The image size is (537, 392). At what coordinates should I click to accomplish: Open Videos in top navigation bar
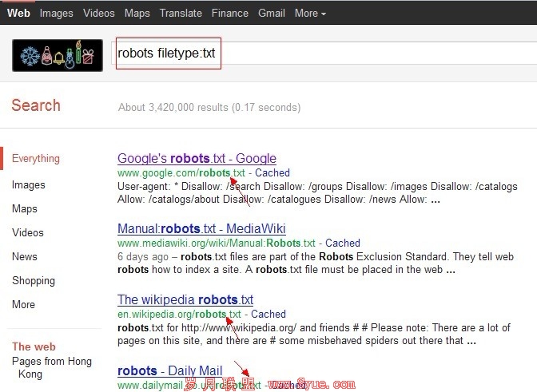(x=99, y=13)
